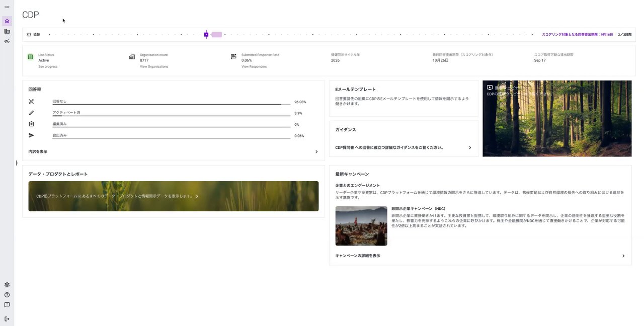644x326 pixels.
Task: Open the キャンペーンの詳細を表示 chevron
Action: [623, 256]
